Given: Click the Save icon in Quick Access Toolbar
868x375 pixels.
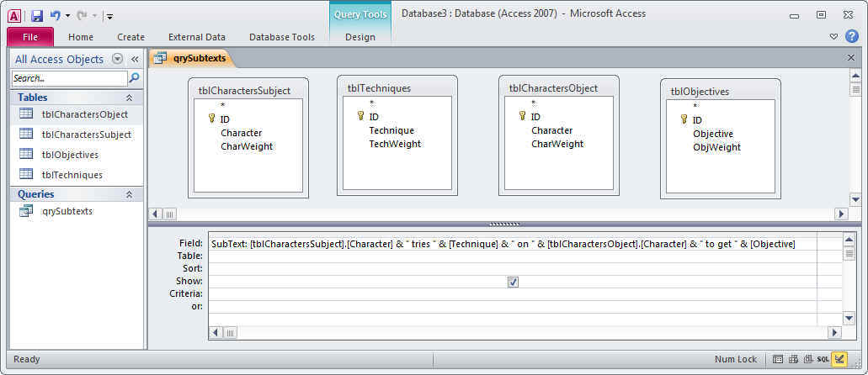Looking at the screenshot, I should 36,15.
